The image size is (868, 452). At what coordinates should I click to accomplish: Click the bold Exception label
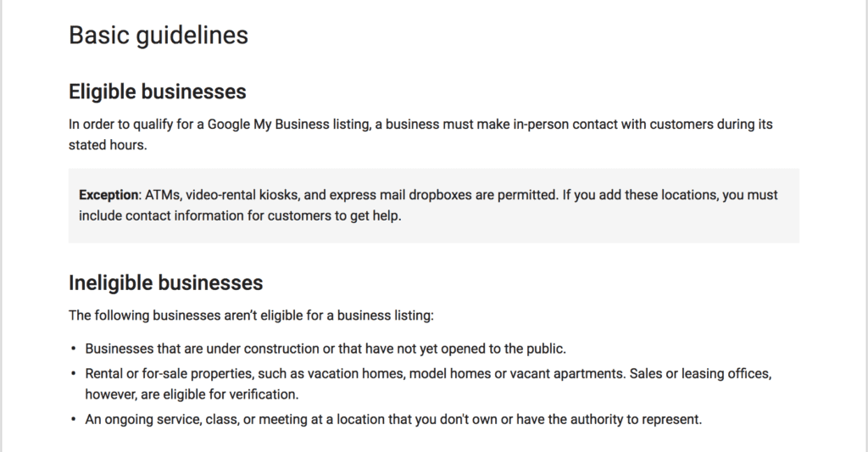pos(108,195)
